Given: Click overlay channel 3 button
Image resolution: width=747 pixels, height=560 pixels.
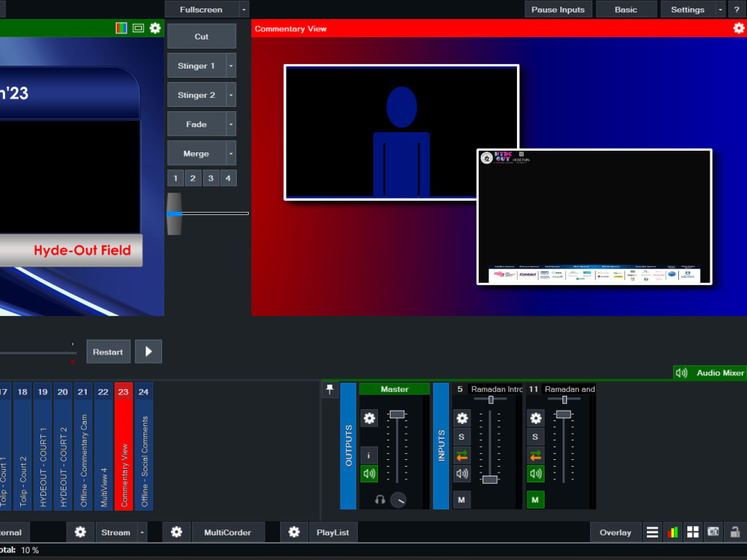Looking at the screenshot, I should [211, 178].
